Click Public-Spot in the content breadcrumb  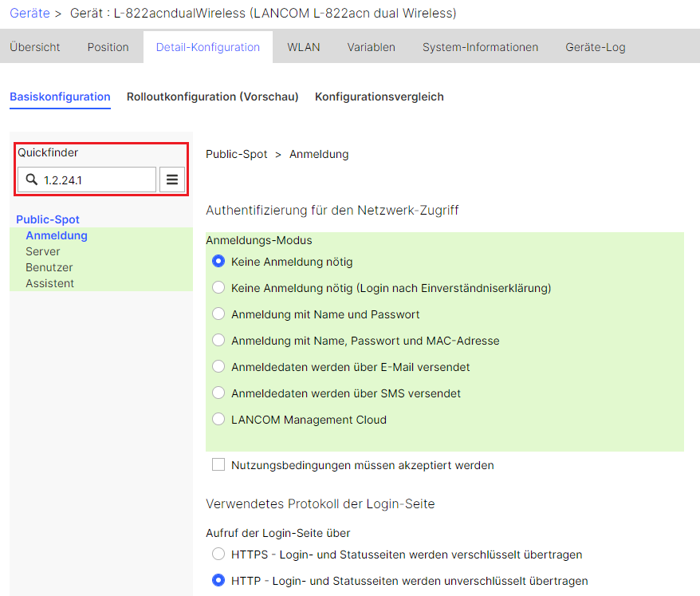pyautogui.click(x=236, y=154)
